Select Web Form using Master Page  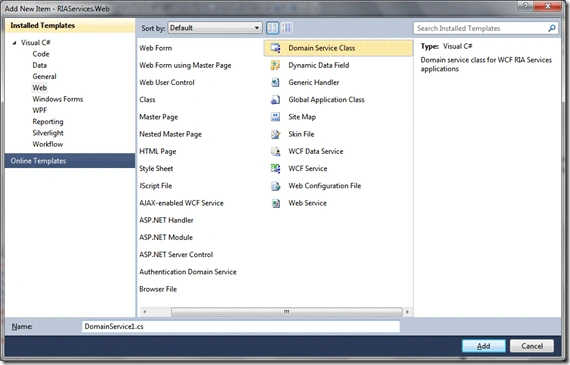[x=185, y=65]
